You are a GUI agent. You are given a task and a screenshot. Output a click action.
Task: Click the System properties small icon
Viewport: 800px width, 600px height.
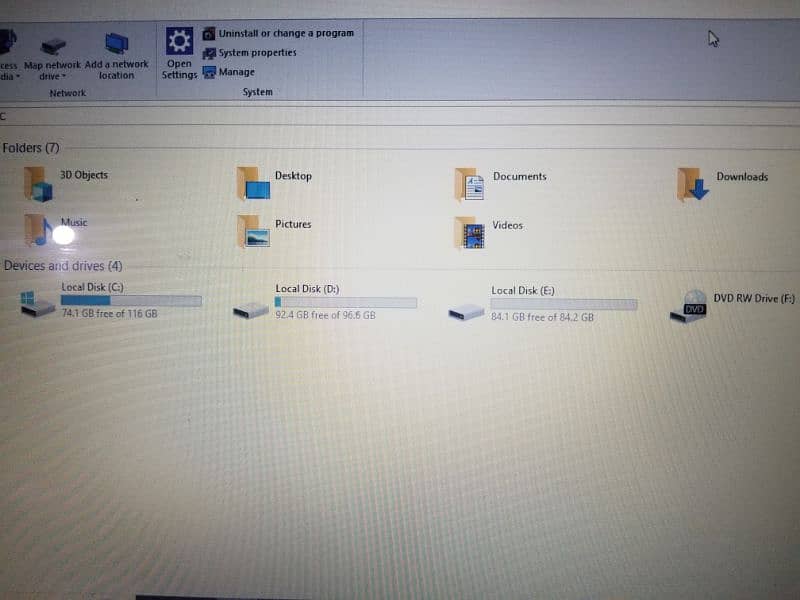tap(209, 53)
